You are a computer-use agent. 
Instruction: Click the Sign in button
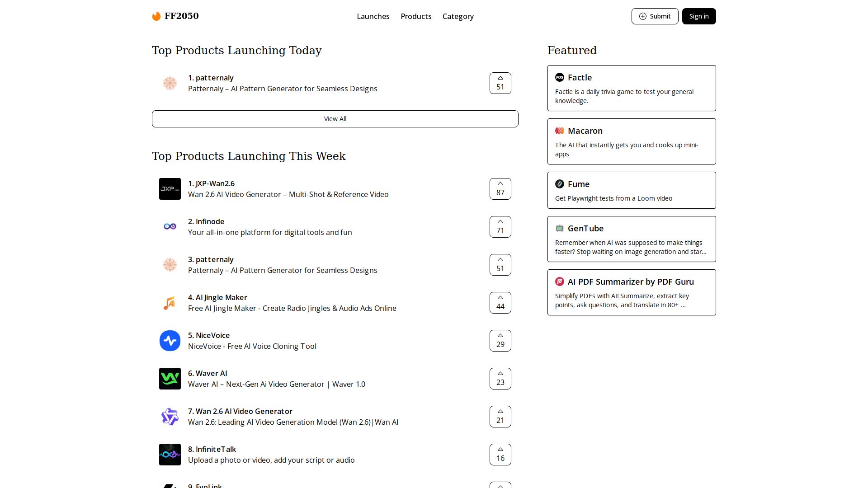pyautogui.click(x=698, y=16)
